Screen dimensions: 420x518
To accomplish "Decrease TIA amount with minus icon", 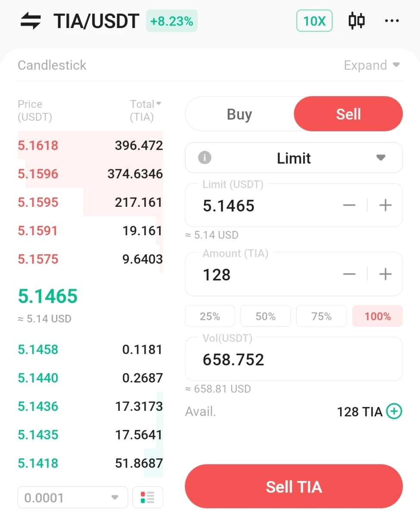I will click(x=349, y=274).
